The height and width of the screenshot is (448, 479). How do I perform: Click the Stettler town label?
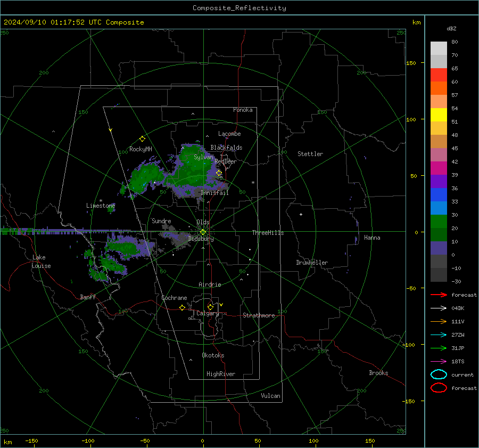click(x=310, y=154)
